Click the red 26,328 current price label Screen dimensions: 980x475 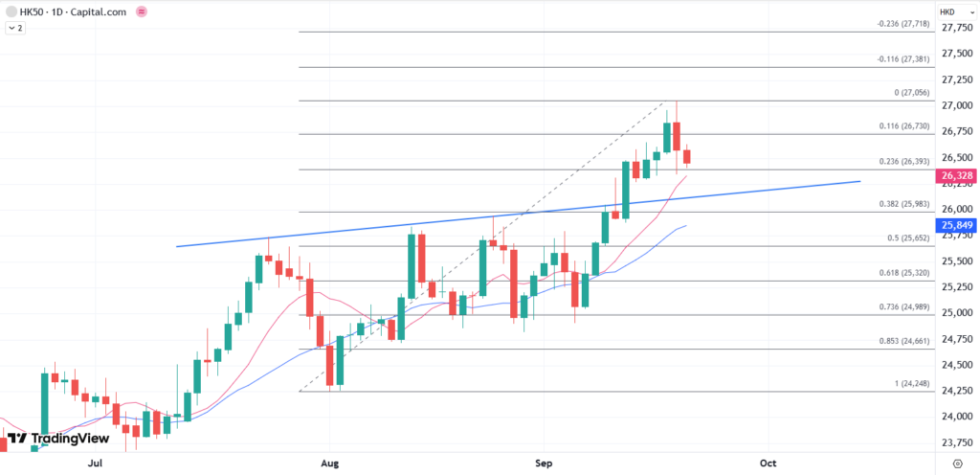[957, 176]
